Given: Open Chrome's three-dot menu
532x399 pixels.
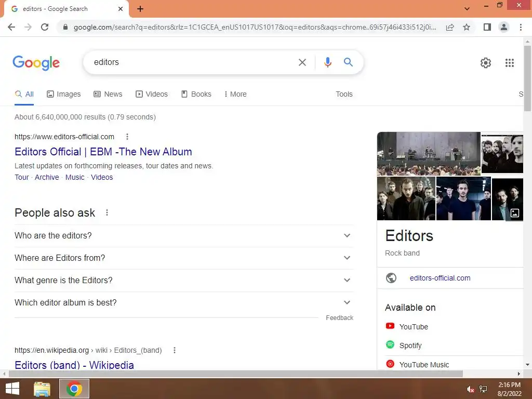Looking at the screenshot, I should (521, 27).
